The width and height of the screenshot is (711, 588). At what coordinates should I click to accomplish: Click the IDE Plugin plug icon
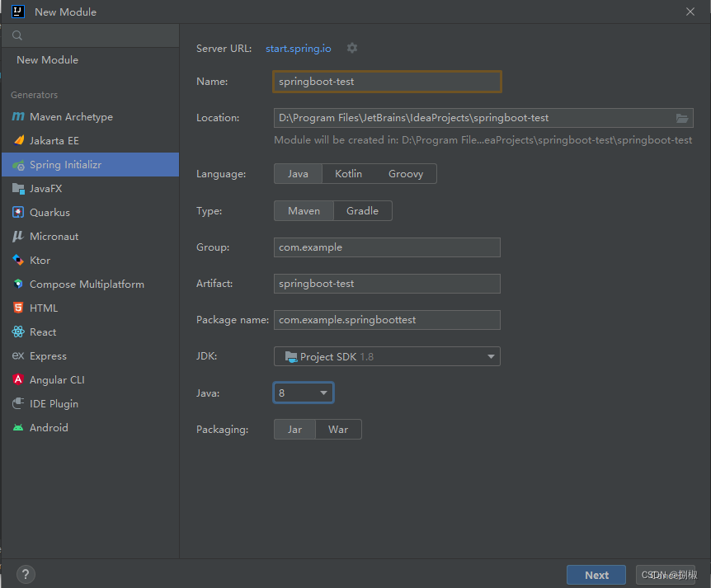(x=18, y=403)
